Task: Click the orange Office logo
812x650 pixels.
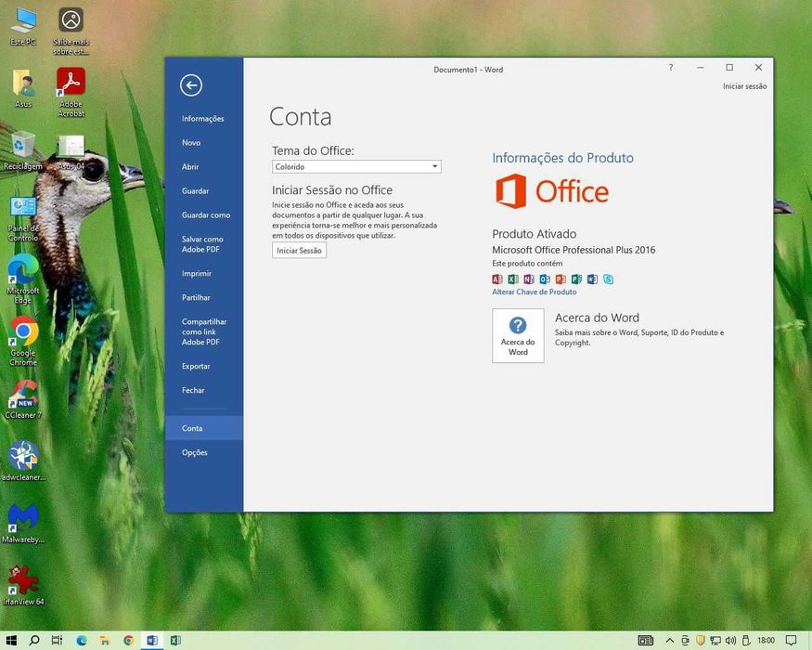Action: click(x=552, y=191)
